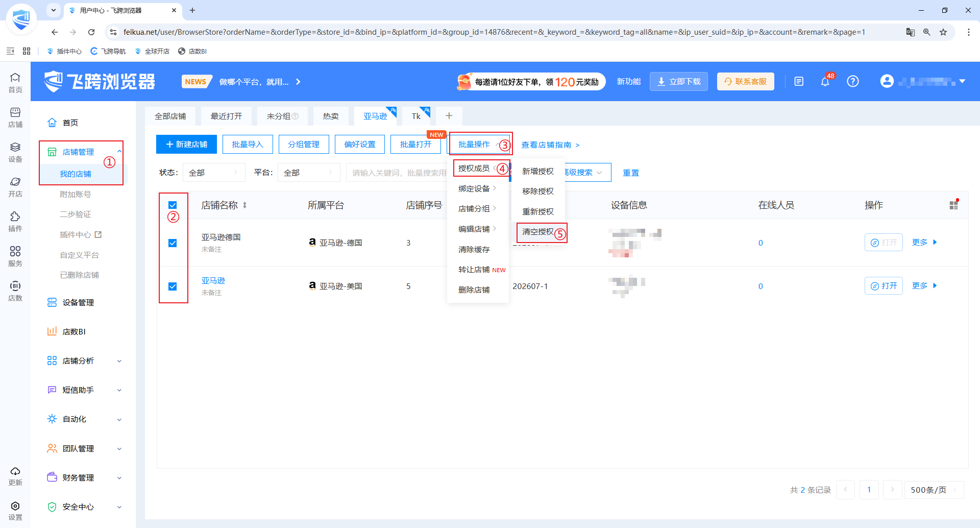The height and width of the screenshot is (528, 980).
Task: Select 新增授权 in the submenu
Action: pos(538,172)
